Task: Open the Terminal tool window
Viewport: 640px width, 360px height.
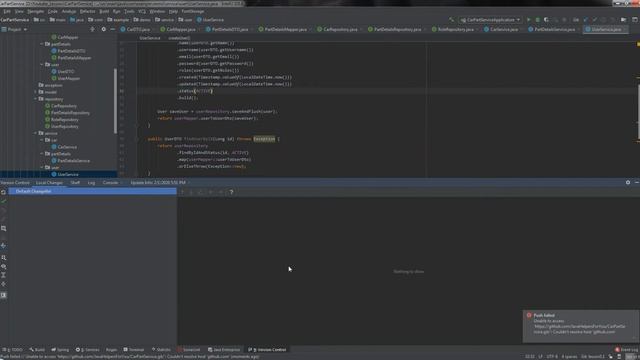Action: pyautogui.click(x=134, y=350)
